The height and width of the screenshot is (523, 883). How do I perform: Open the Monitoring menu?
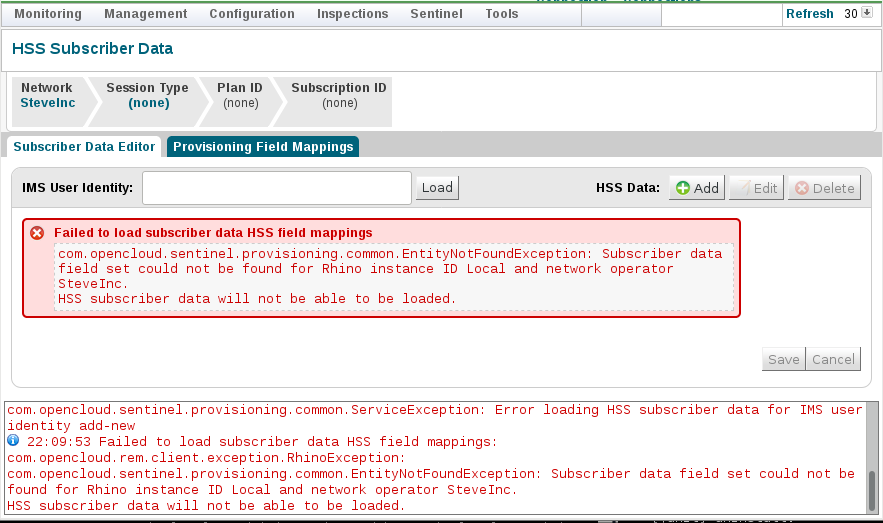pyautogui.click(x=48, y=14)
